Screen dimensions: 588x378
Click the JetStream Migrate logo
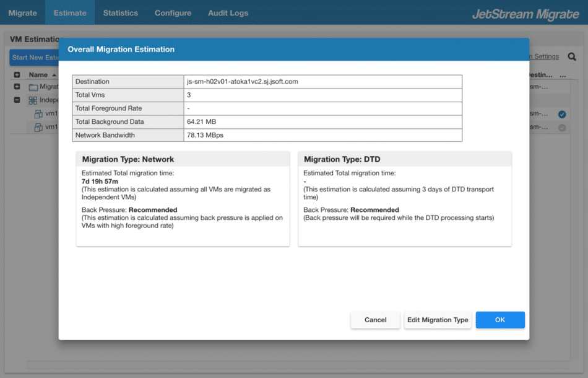(525, 14)
